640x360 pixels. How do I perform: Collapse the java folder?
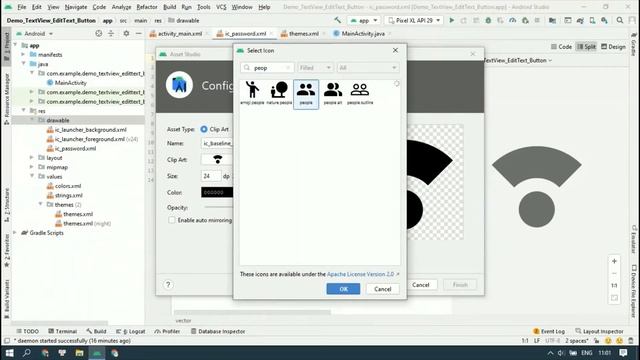pyautogui.click(x=23, y=64)
